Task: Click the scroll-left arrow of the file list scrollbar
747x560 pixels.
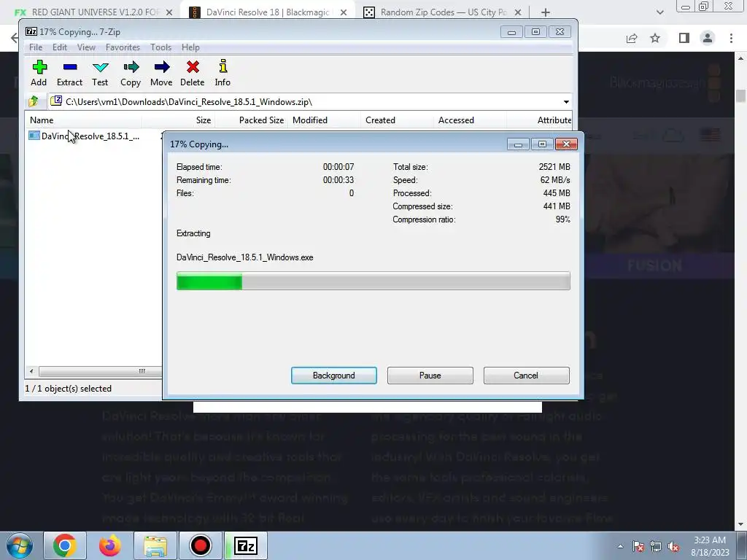Action: pyautogui.click(x=31, y=371)
